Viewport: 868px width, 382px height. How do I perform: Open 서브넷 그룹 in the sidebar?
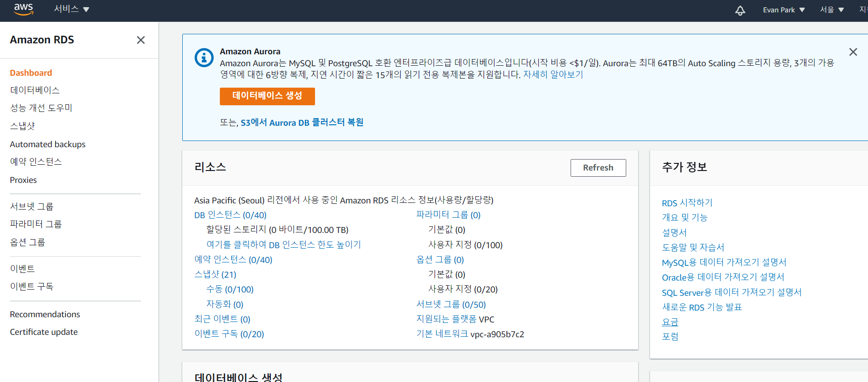click(x=31, y=206)
